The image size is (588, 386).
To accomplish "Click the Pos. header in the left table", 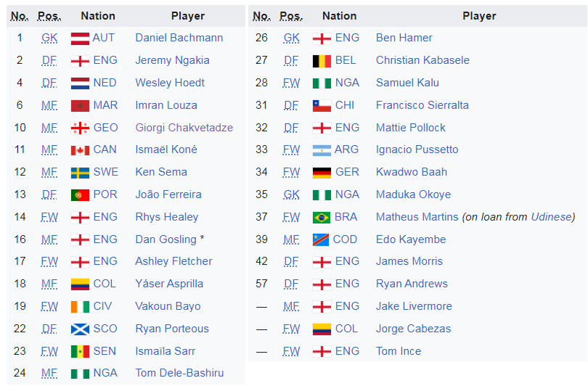I will [49, 16].
